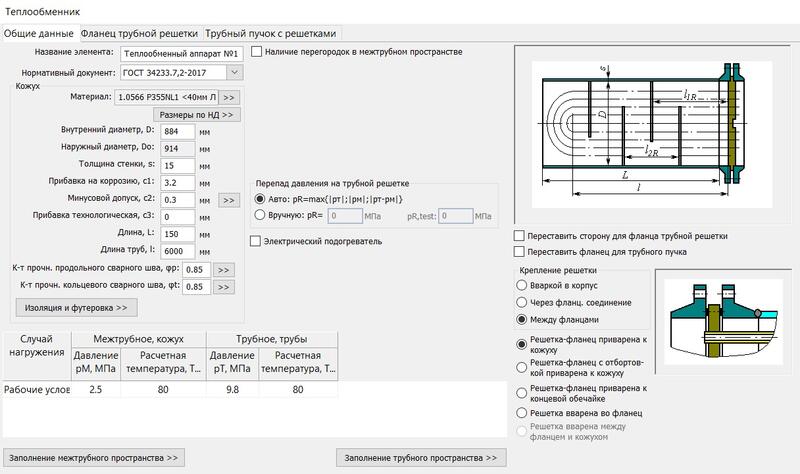The width and height of the screenshot is (800, 474).
Task: Select Решетка-фланец приварена к кожуху
Action: click(521, 344)
